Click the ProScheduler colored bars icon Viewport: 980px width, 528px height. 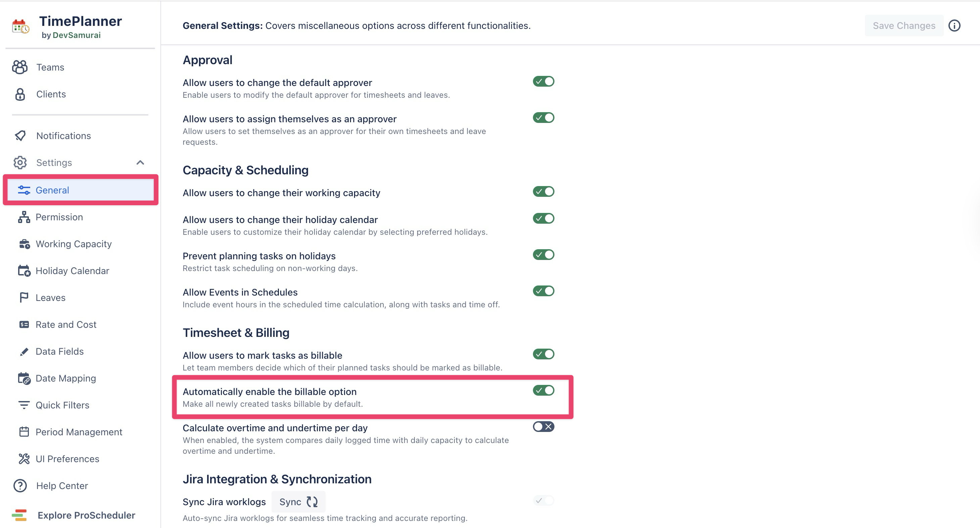(x=19, y=515)
